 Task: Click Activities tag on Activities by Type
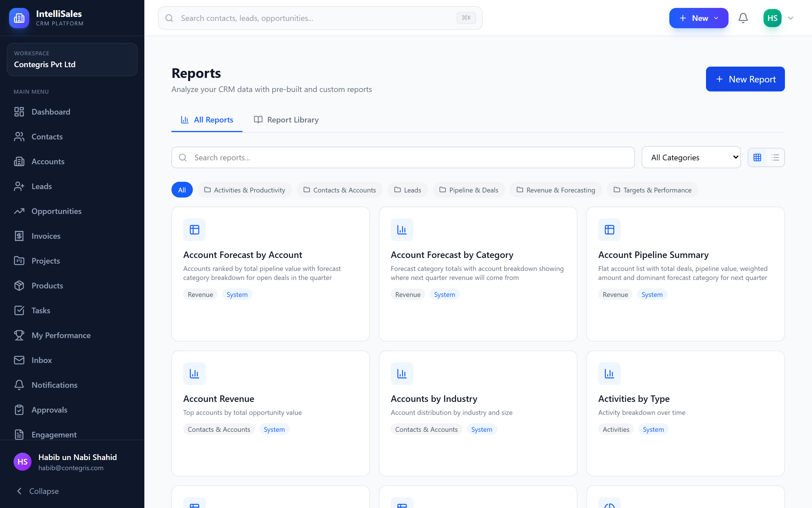(x=616, y=429)
